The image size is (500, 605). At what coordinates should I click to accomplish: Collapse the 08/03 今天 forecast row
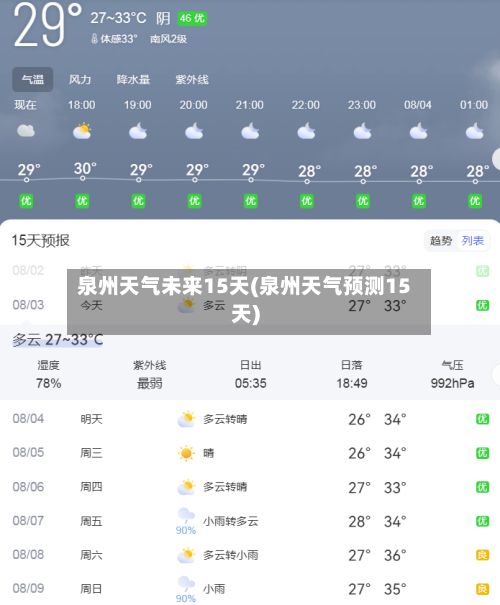[x=250, y=306]
